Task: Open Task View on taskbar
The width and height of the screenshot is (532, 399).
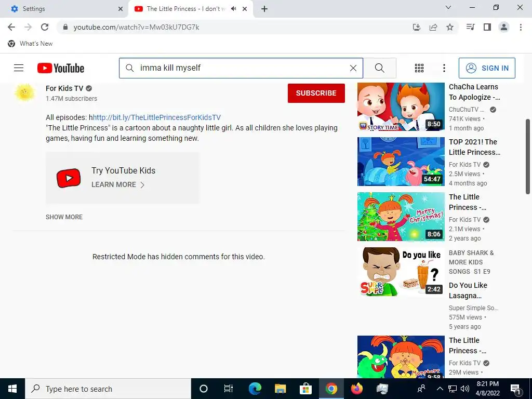Action: 229,389
